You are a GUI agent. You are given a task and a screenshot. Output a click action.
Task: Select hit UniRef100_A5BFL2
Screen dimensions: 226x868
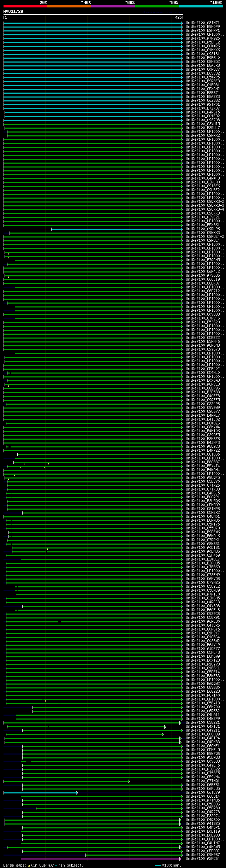coord(203,42)
